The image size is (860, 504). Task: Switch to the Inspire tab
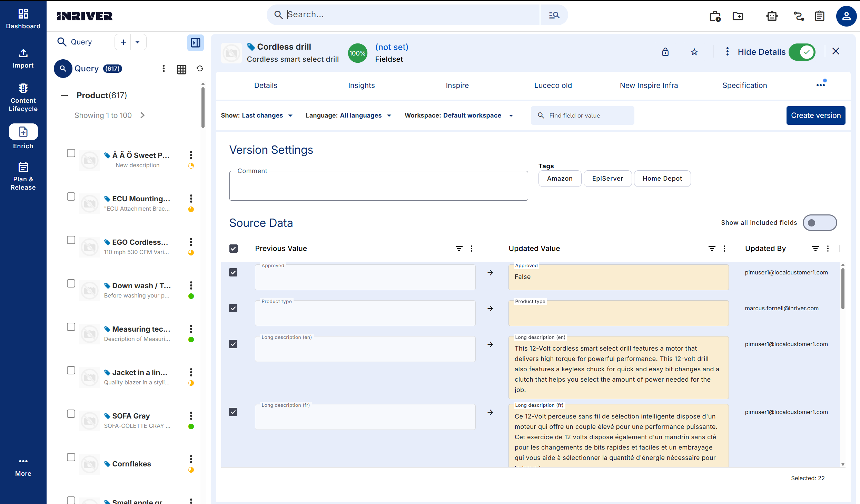[x=457, y=85]
